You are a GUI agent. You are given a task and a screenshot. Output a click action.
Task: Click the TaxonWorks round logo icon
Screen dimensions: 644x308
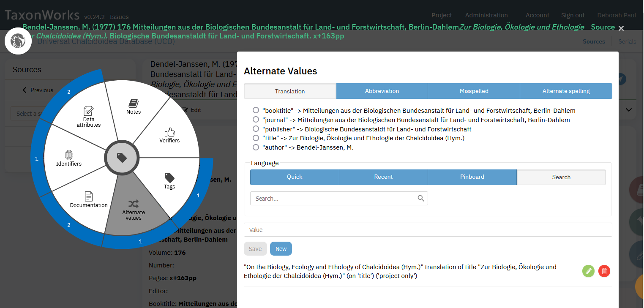point(18,41)
